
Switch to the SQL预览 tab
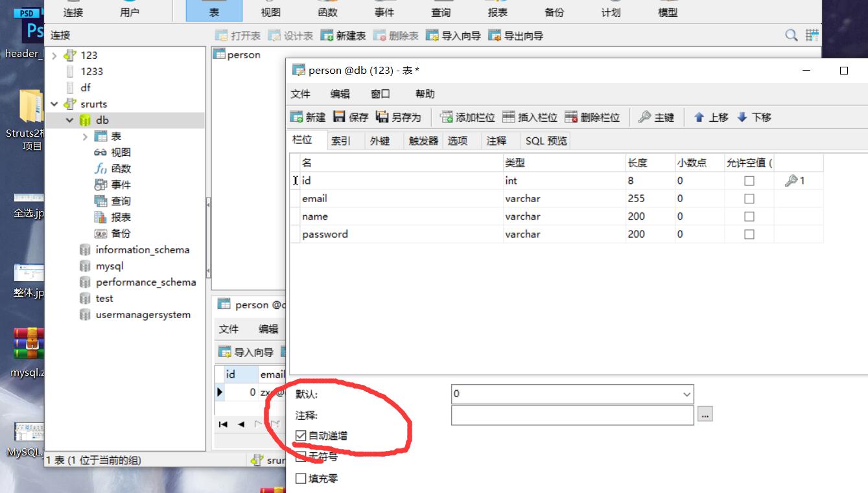(x=545, y=139)
